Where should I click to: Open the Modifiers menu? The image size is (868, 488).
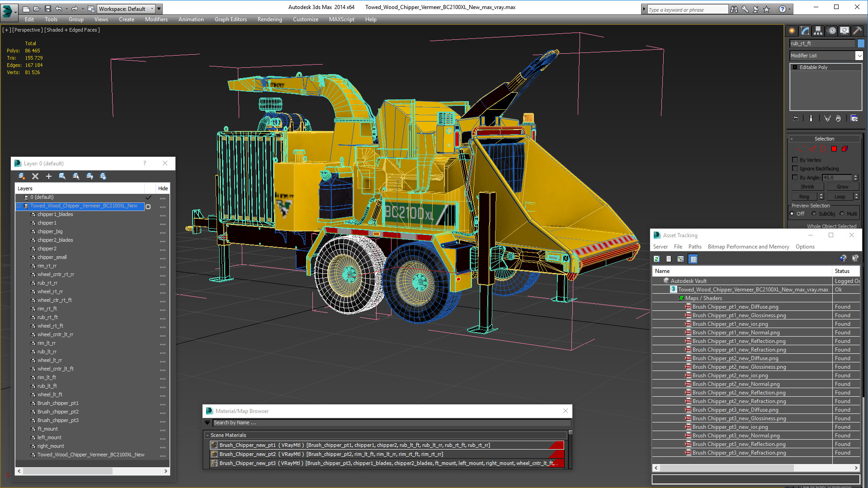tap(156, 19)
